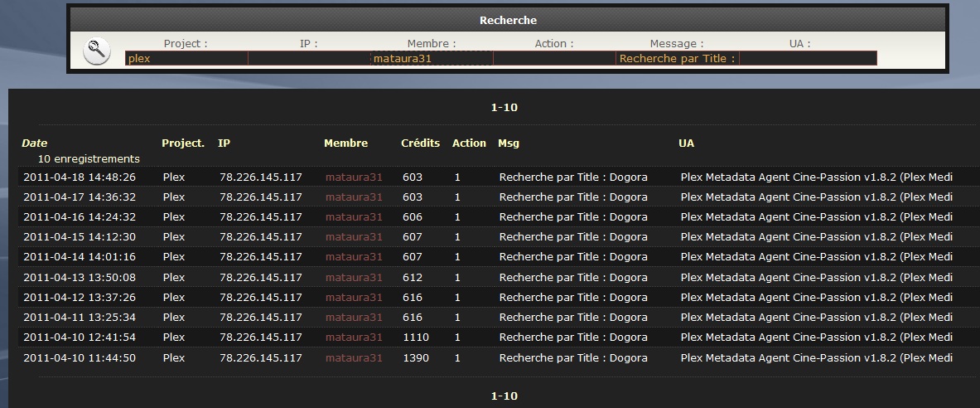Open mataura31 link in 11:44:50 row
Viewport: 980px width, 408px height.
click(354, 358)
